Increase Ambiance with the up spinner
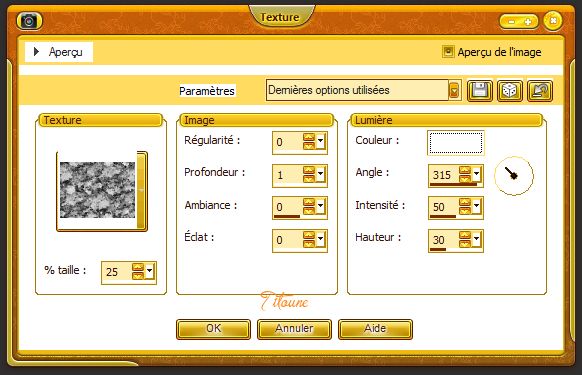 coord(309,202)
